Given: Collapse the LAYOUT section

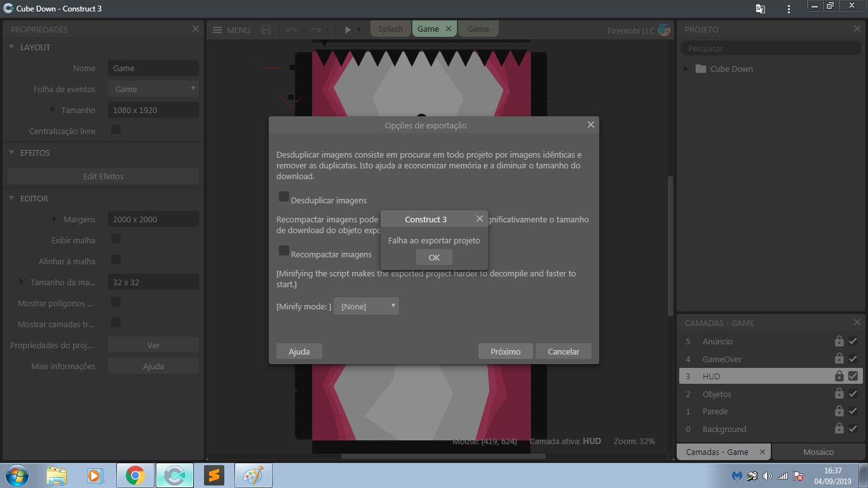Looking at the screenshot, I should [x=11, y=47].
